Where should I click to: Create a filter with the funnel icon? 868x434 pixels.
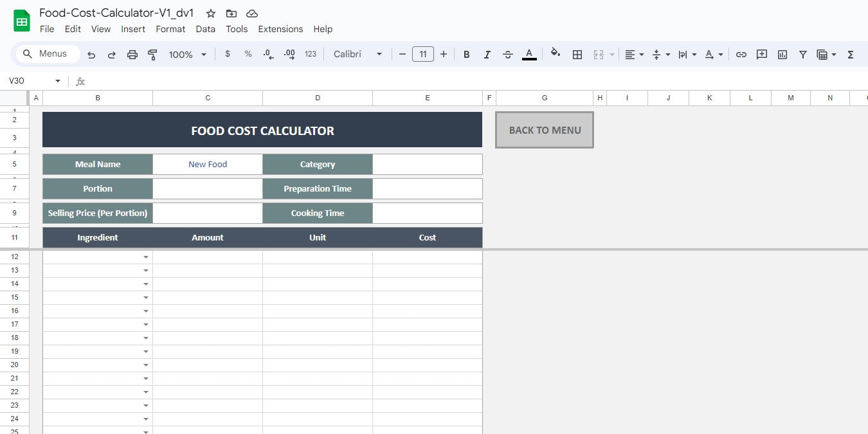[x=803, y=55]
